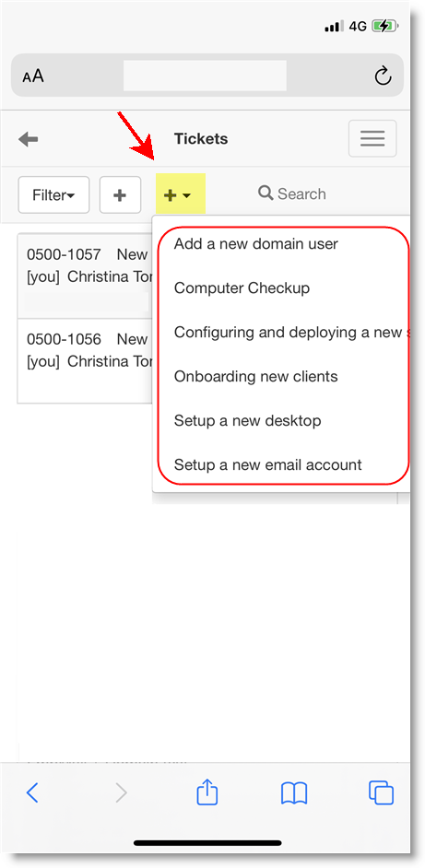Image resolution: width=425 pixels, height=868 pixels.
Task: Open the Safari tabs overview icon
Action: tap(382, 792)
